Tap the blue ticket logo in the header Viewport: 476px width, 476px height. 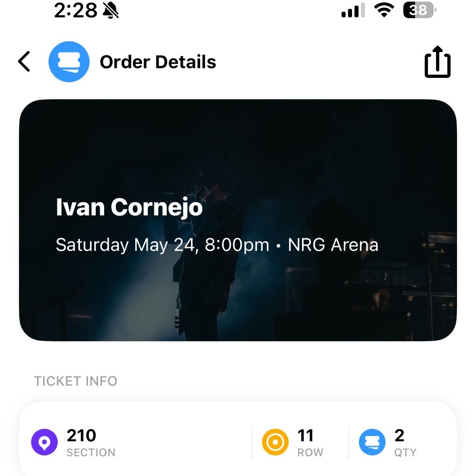pyautogui.click(x=69, y=62)
